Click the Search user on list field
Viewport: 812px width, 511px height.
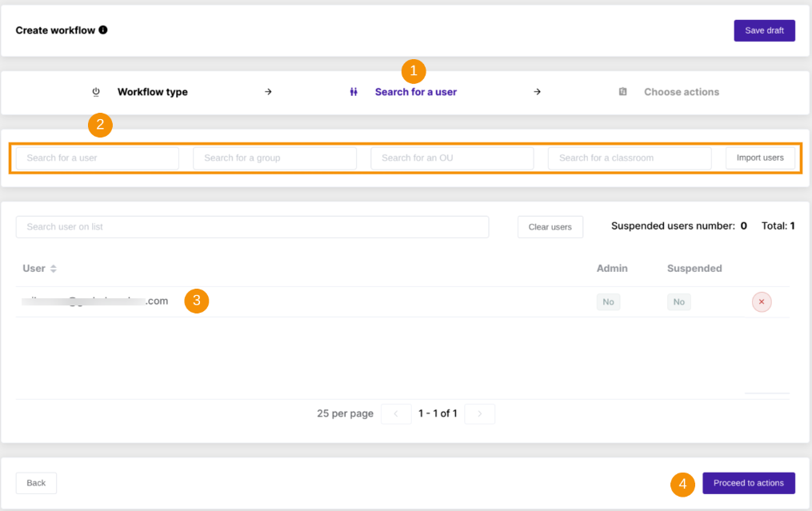[252, 227]
